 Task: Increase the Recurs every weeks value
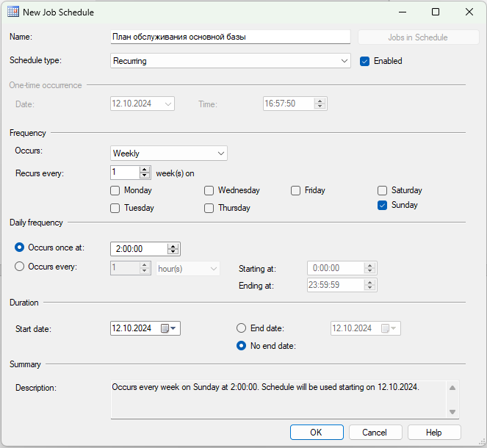click(x=145, y=170)
